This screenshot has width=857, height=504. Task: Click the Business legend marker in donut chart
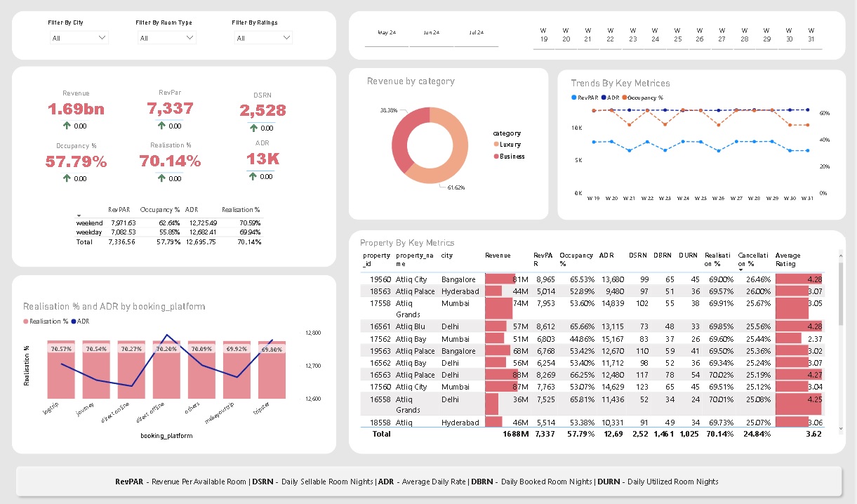[496, 157]
